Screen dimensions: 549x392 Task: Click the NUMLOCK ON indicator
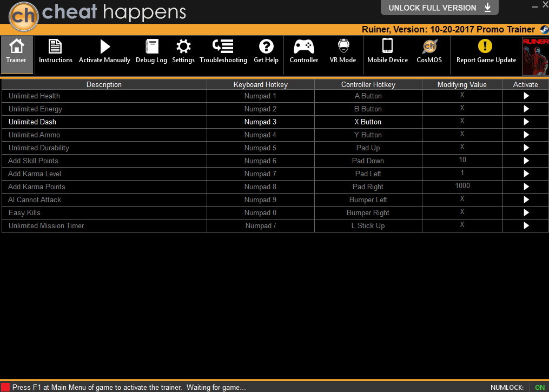(x=540, y=388)
